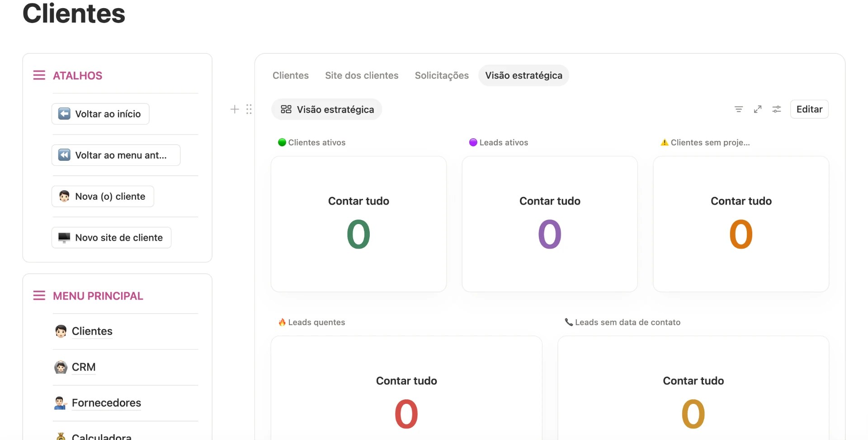Select the Visão estratégica tab
This screenshot has width=868, height=440.
[524, 75]
